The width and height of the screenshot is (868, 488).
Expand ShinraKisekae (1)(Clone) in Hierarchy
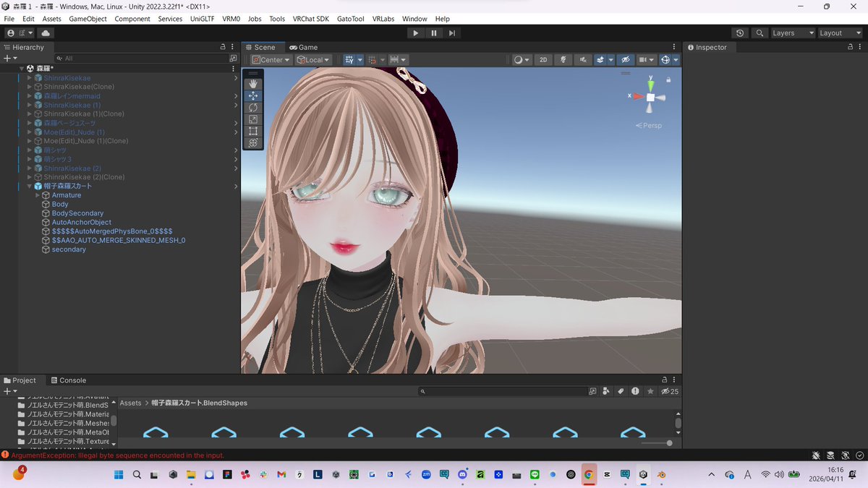pyautogui.click(x=30, y=114)
